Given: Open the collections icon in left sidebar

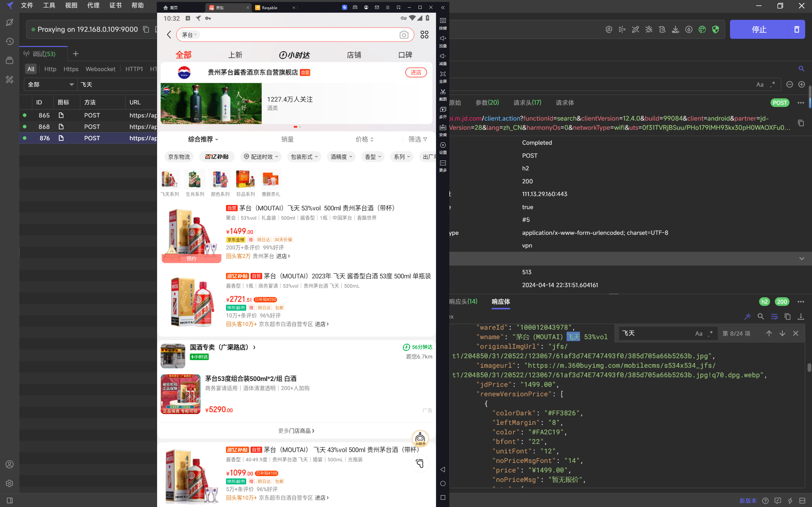Looking at the screenshot, I should tap(10, 61).
